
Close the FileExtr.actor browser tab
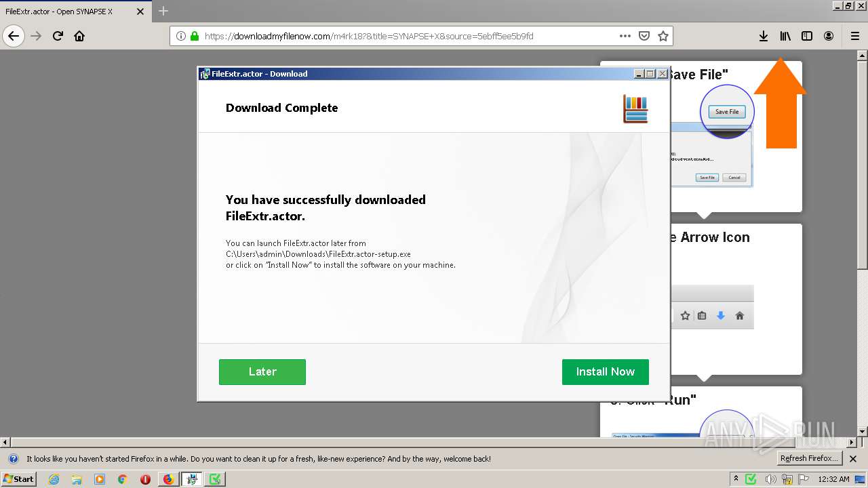pos(140,12)
